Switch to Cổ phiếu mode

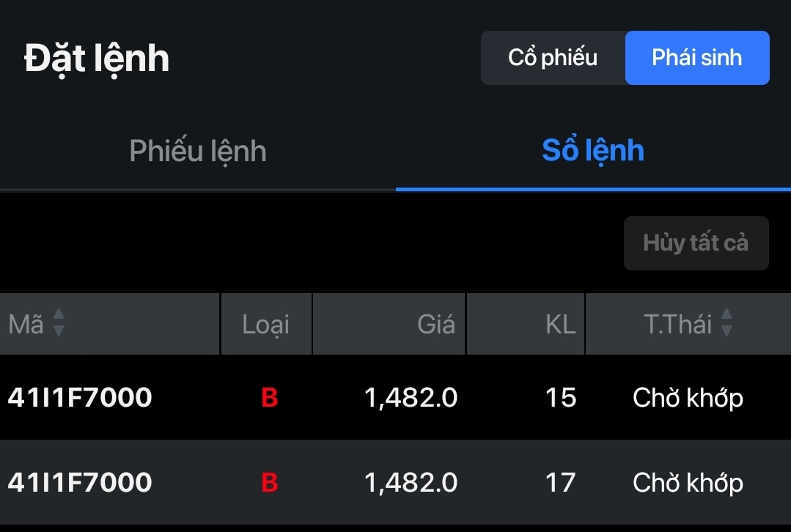[x=553, y=57]
